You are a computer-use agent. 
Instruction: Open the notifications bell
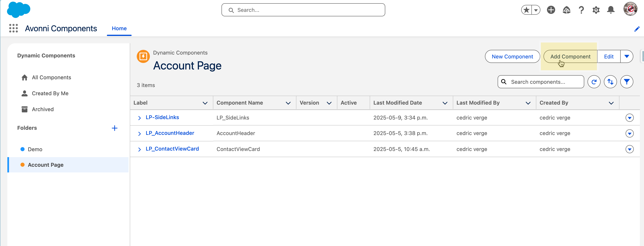610,10
